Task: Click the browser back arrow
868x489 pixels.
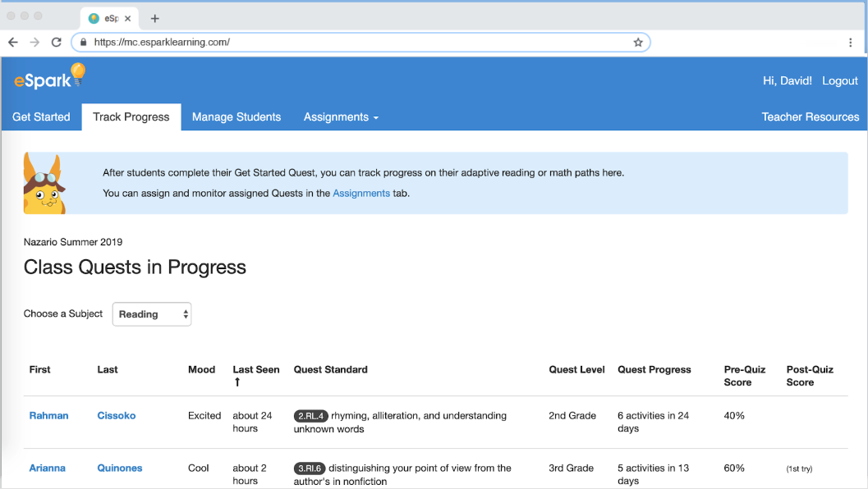Action: pyautogui.click(x=12, y=41)
